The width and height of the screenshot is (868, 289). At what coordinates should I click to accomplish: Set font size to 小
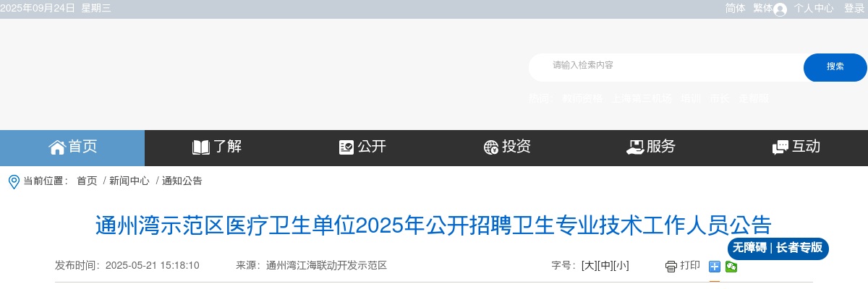pos(621,265)
